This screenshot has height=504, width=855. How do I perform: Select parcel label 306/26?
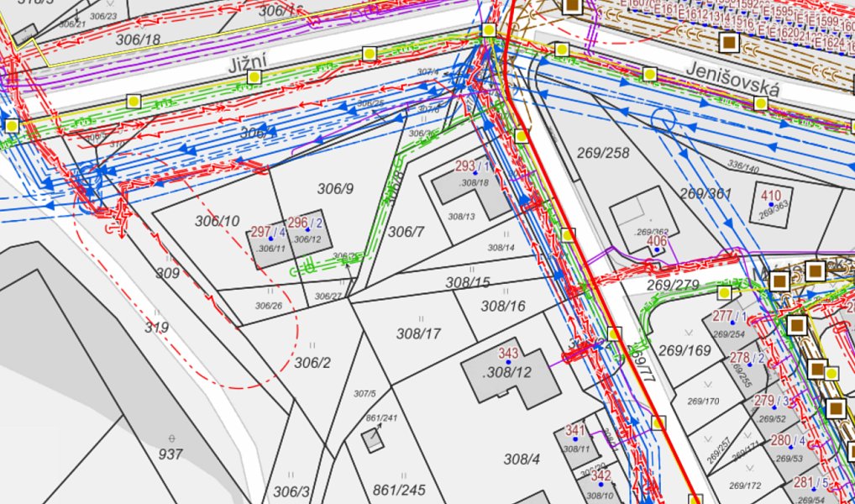269,306
